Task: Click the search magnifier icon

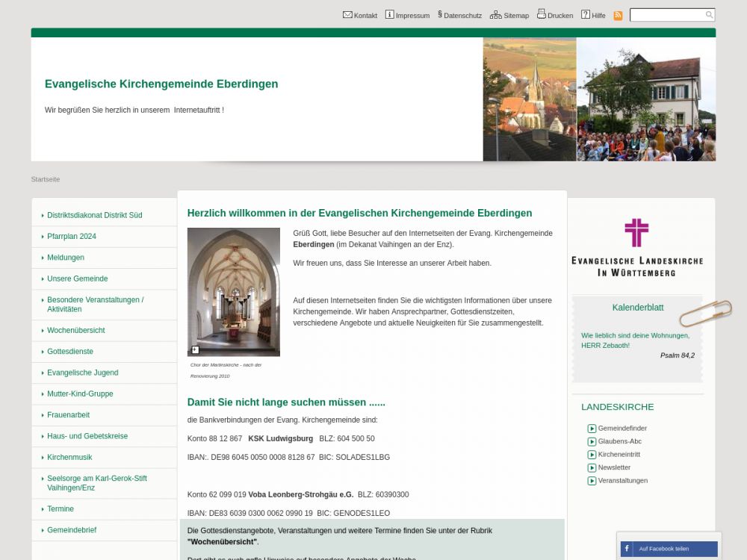Action: (709, 15)
